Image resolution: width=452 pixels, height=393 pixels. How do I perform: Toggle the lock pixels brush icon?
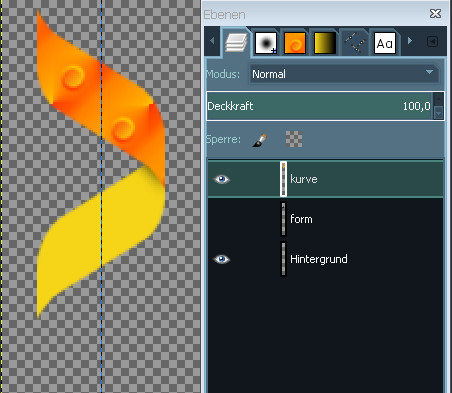point(260,140)
